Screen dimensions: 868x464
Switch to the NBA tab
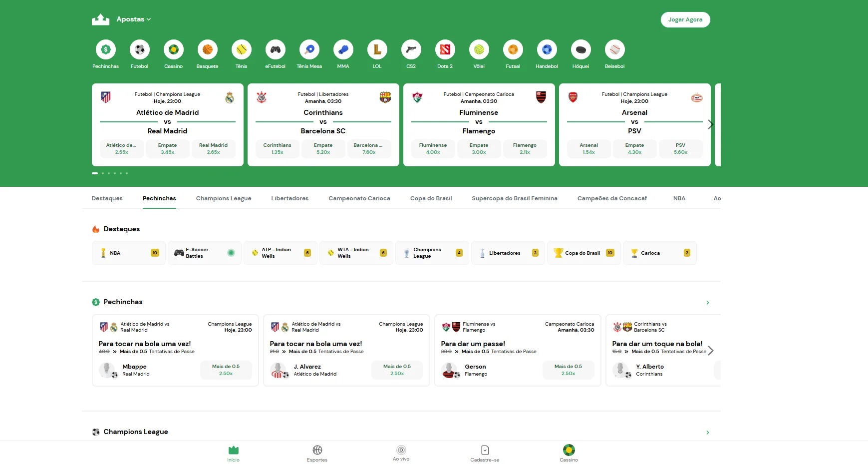679,198
